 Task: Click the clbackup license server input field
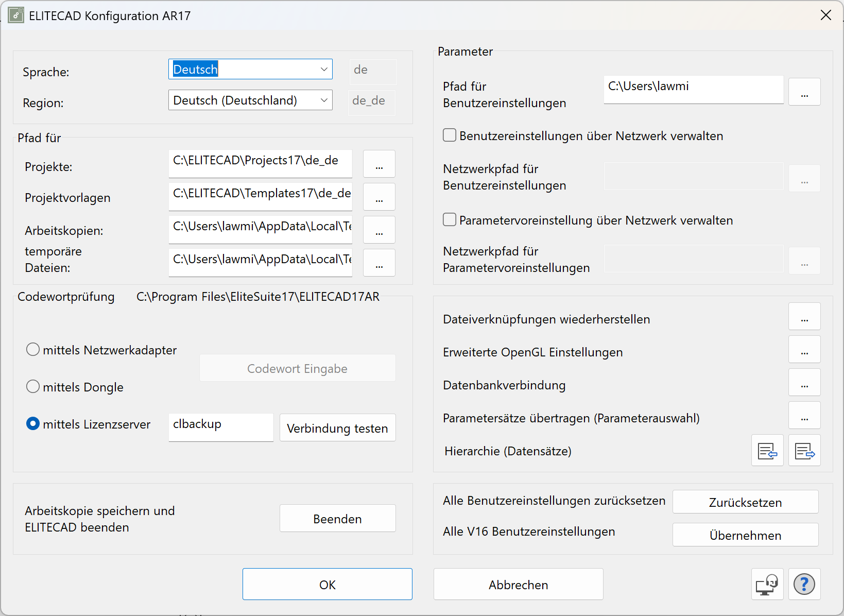pyautogui.click(x=220, y=427)
